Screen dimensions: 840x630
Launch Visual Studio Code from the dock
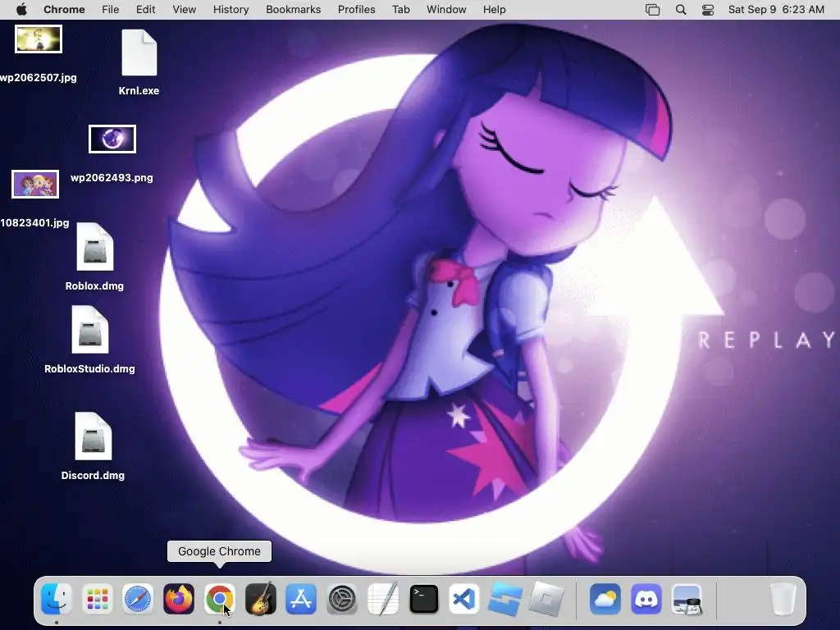point(464,598)
